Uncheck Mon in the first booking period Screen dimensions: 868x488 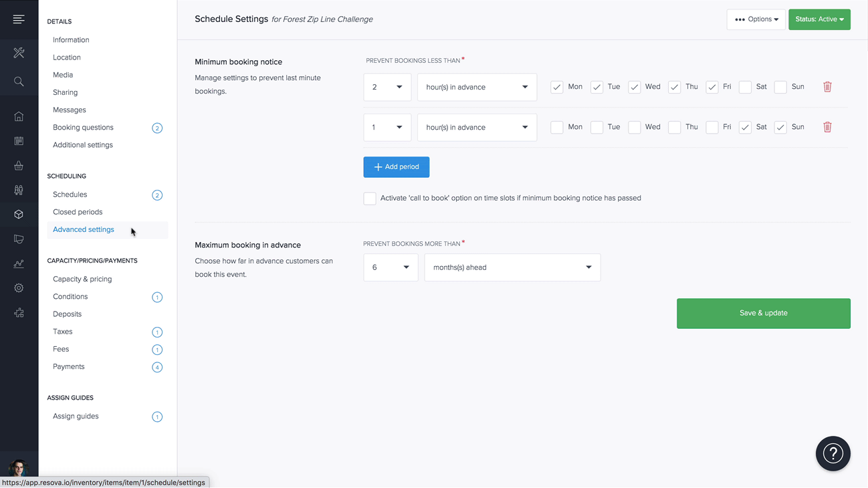pyautogui.click(x=556, y=87)
